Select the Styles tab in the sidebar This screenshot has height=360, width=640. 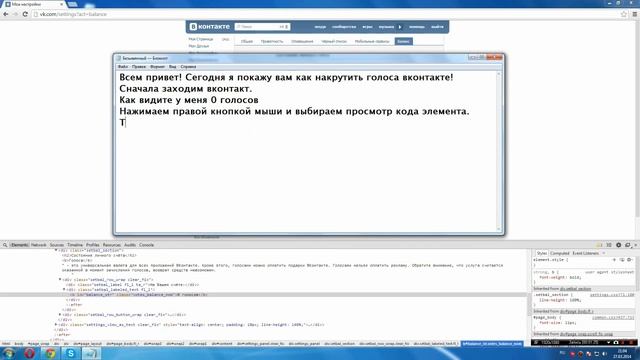[x=542, y=253]
